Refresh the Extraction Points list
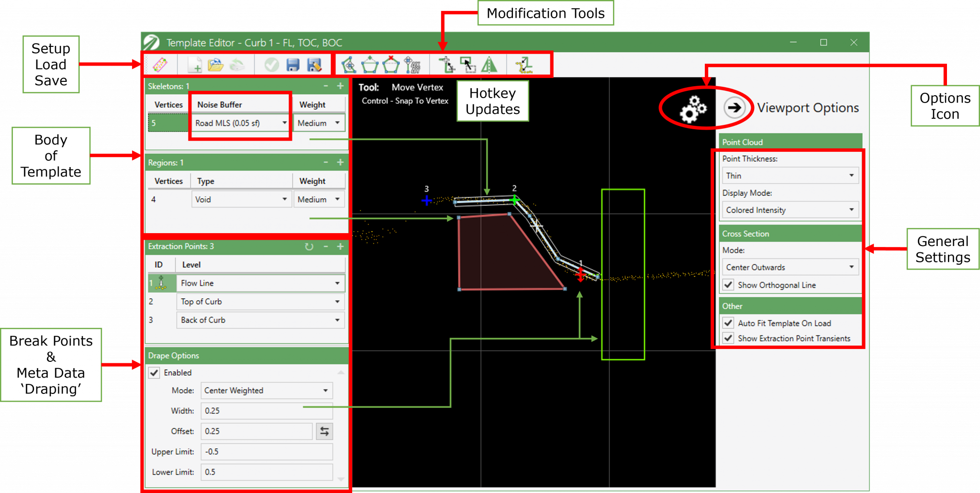This screenshot has width=980, height=493. pos(309,246)
